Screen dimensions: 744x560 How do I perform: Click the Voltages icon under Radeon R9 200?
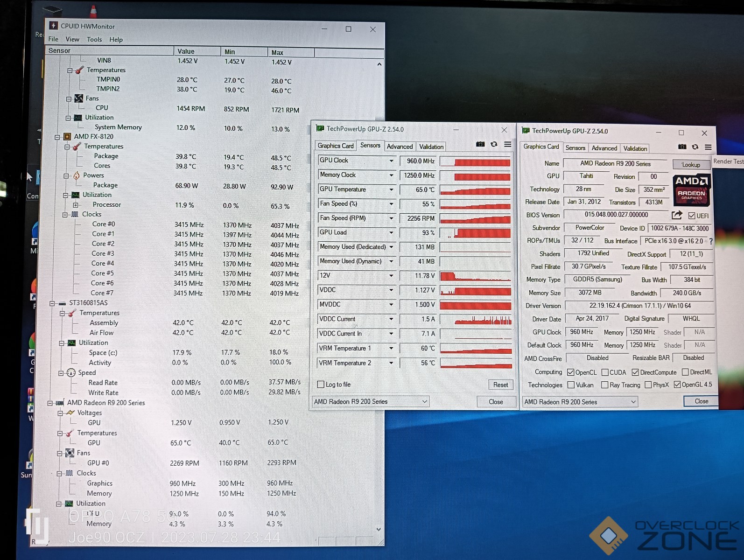70,413
